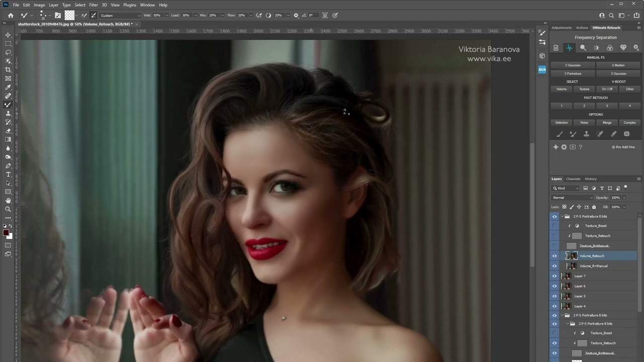This screenshot has width=644, height=362.
Task: Switch to the Channels tab
Action: 573,178
